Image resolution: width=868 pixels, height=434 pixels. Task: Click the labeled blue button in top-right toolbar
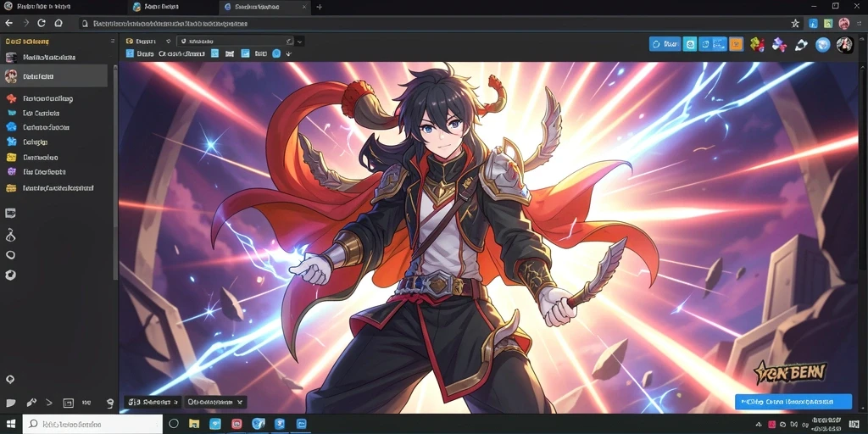[x=665, y=44]
